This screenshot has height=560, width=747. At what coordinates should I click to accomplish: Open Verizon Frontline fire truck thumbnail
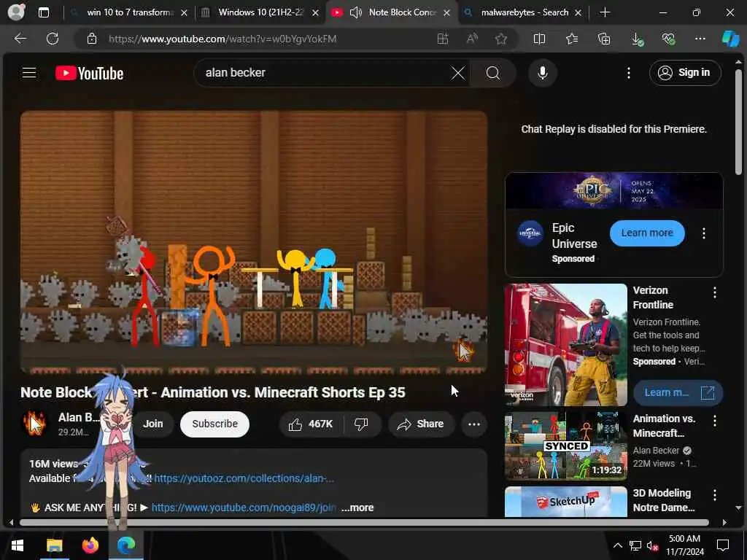pos(566,345)
